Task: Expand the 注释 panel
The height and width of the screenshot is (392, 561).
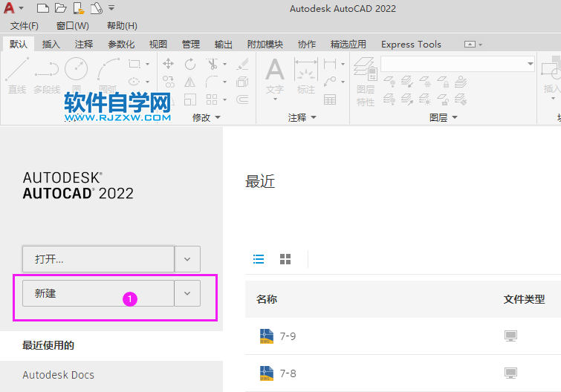Action: pos(302,117)
